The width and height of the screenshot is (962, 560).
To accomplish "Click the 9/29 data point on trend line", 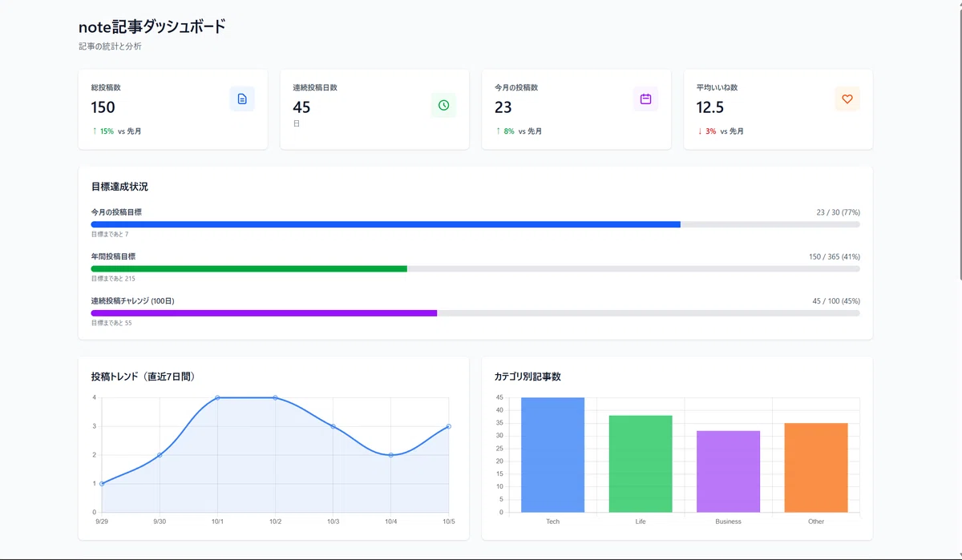I will [102, 484].
